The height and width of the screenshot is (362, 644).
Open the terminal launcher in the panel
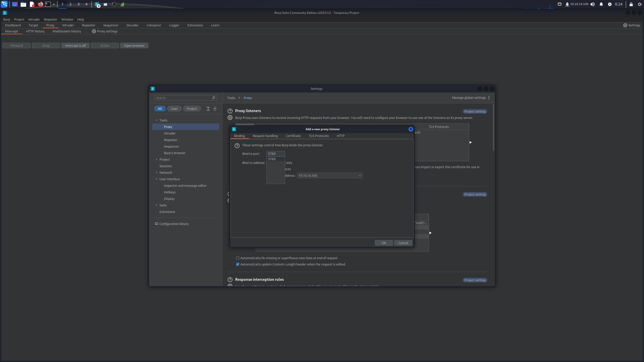pos(48,4)
